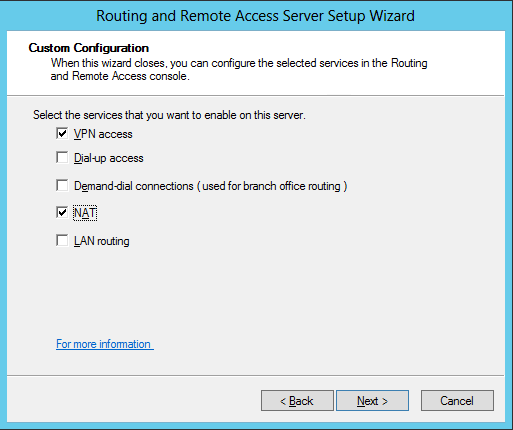The height and width of the screenshot is (430, 513).
Task: Cancel the setup wizard
Action: coord(457,401)
